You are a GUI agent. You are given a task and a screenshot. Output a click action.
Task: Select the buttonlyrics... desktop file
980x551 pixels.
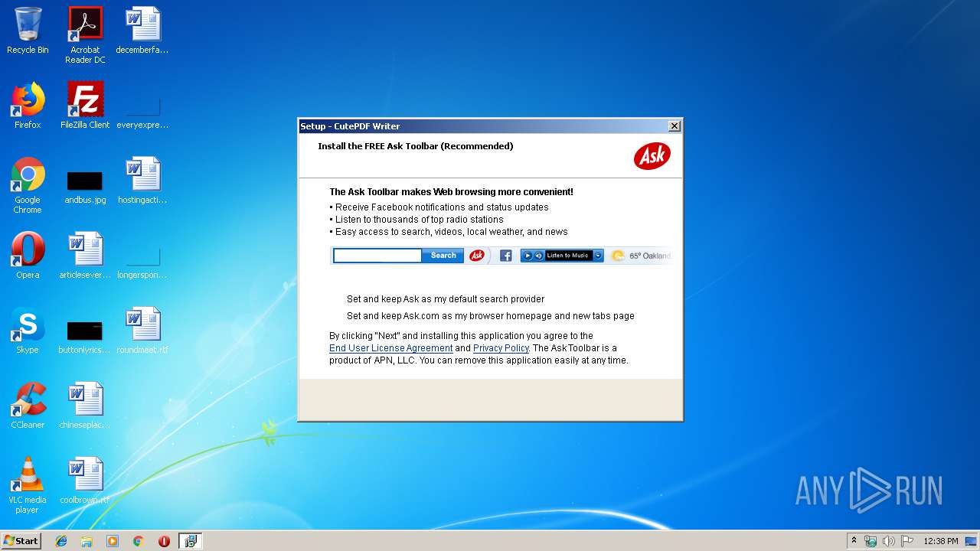[x=85, y=337]
